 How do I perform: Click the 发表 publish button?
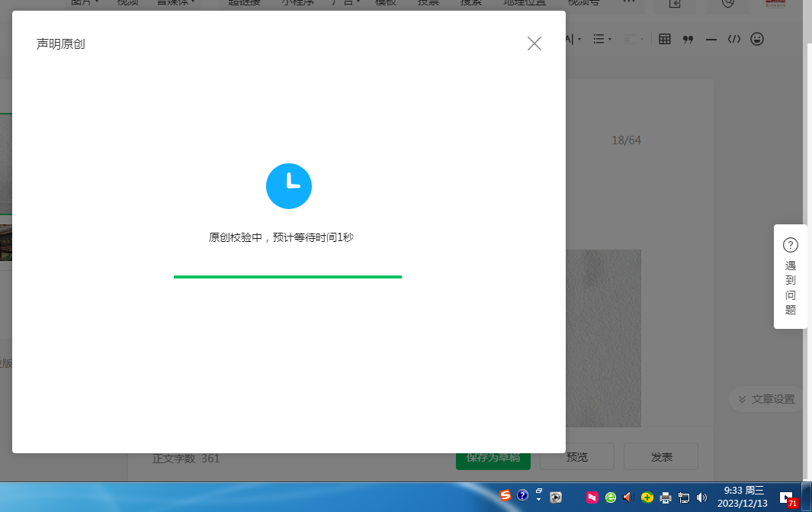point(661,456)
